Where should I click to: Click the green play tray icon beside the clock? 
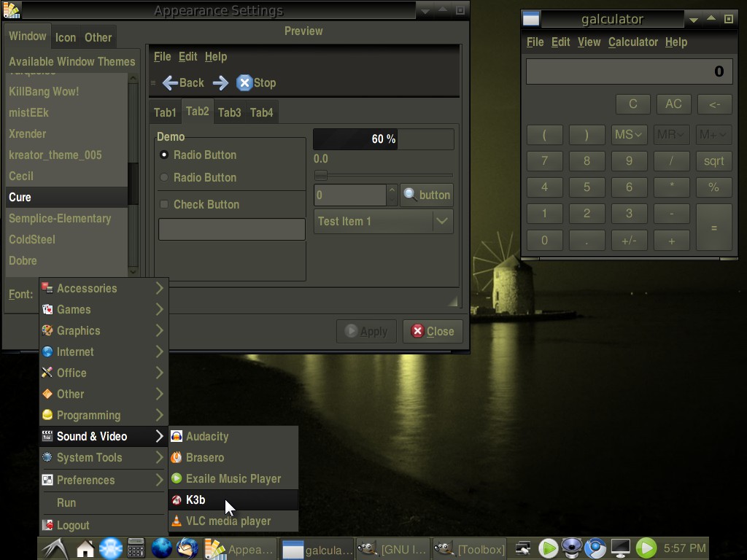[x=646, y=548]
